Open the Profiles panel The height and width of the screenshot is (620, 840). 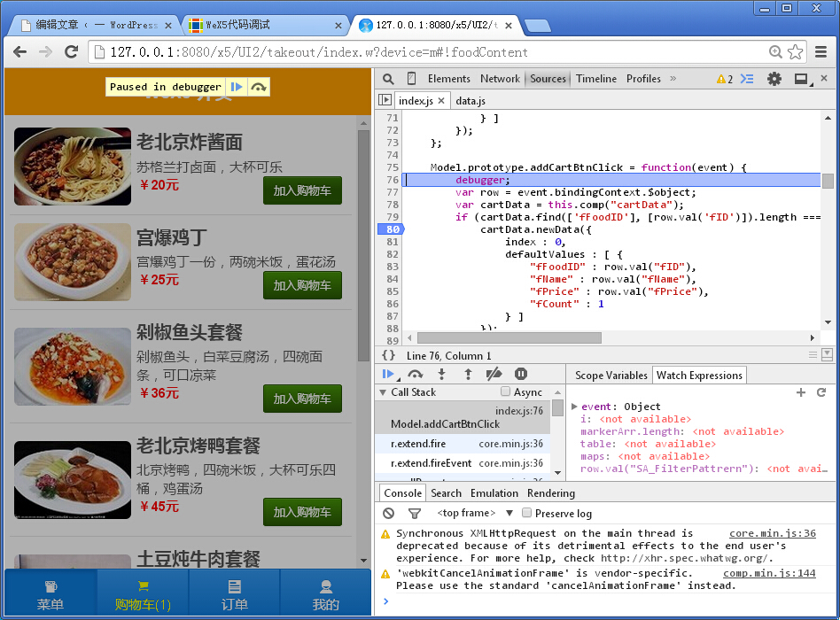[643, 79]
